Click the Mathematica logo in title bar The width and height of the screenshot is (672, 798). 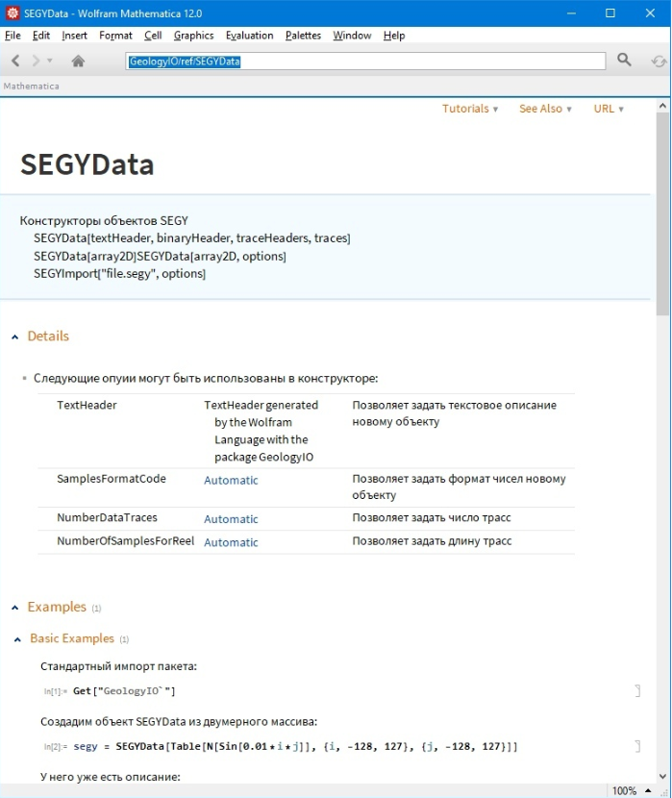pos(12,12)
